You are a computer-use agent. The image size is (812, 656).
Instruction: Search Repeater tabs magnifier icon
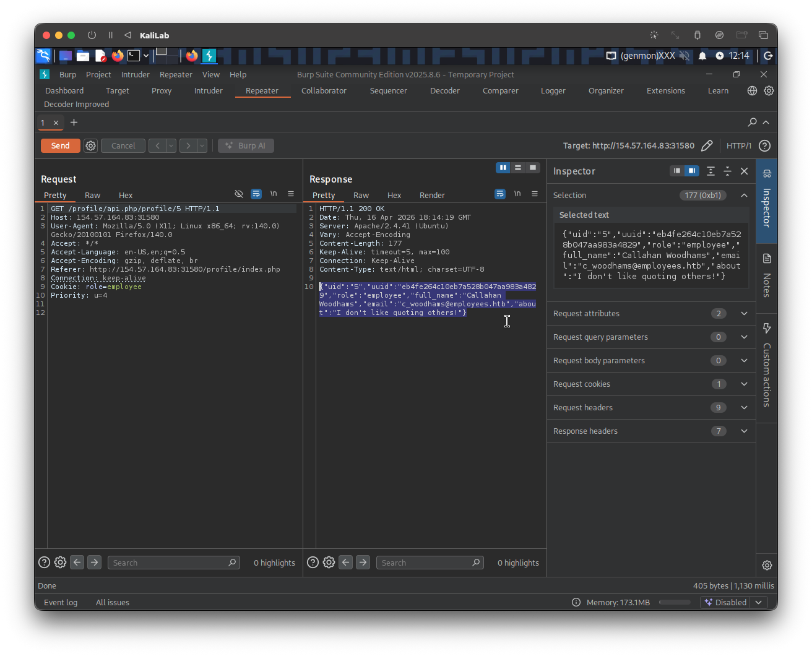click(x=753, y=123)
